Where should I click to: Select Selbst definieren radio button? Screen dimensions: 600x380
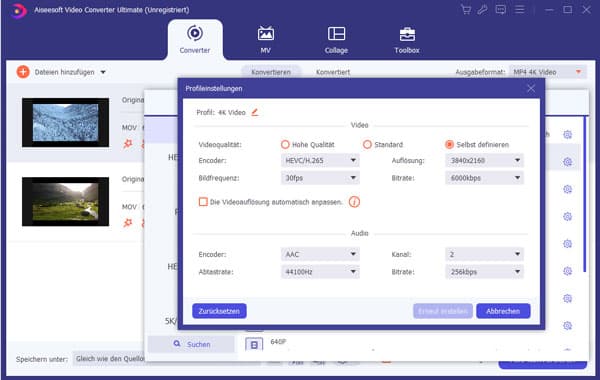tap(449, 144)
